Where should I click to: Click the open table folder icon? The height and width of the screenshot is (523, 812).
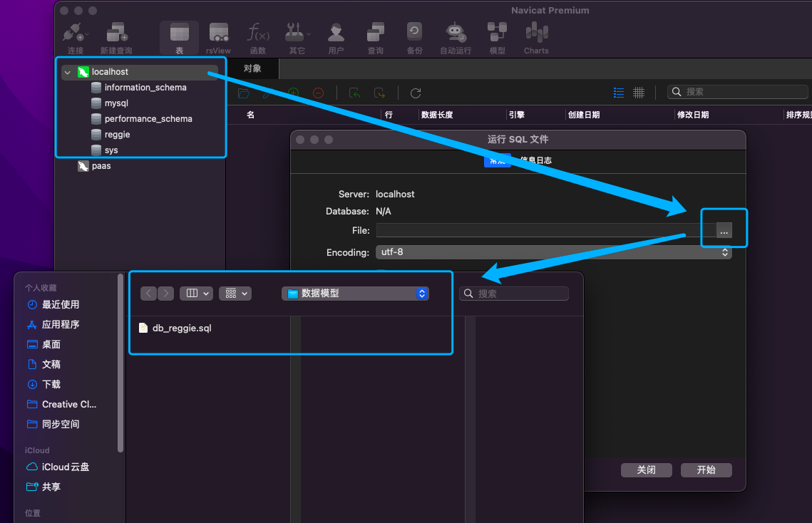pos(244,93)
